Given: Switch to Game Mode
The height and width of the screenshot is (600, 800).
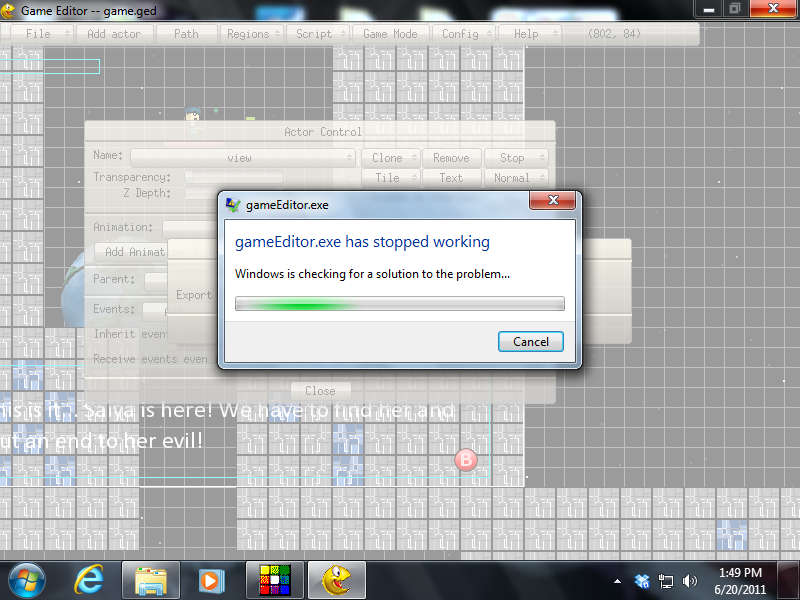Looking at the screenshot, I should pos(390,34).
